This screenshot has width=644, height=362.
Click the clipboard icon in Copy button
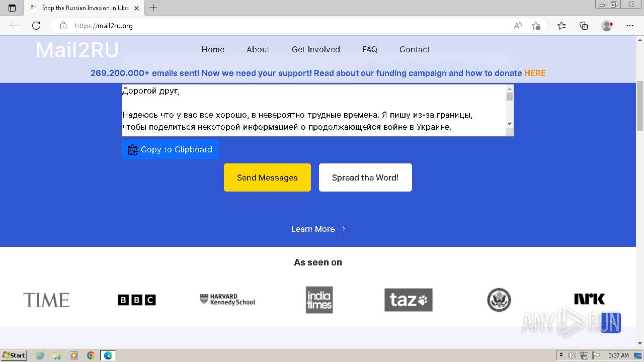(133, 150)
